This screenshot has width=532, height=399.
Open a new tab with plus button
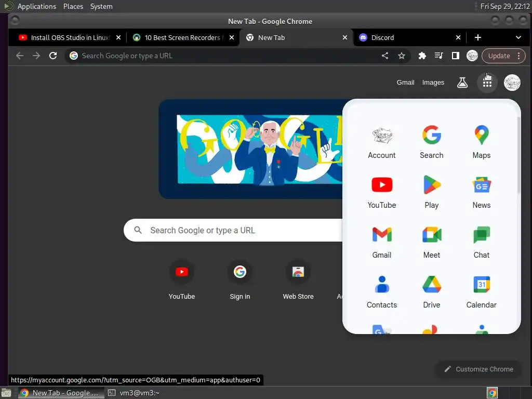tap(478, 37)
